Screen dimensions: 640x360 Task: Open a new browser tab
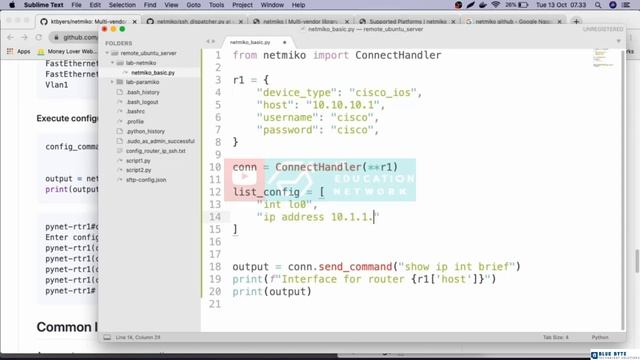[x=576, y=22]
